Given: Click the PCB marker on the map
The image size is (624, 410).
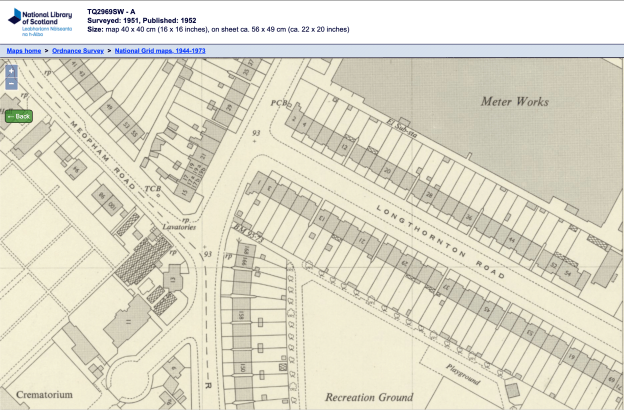Looking at the screenshot, I should [x=279, y=103].
